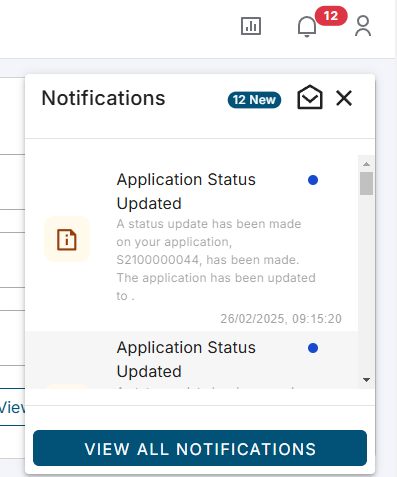This screenshot has width=397, height=477.
Task: Click the scrollbar down arrow
Action: (366, 380)
